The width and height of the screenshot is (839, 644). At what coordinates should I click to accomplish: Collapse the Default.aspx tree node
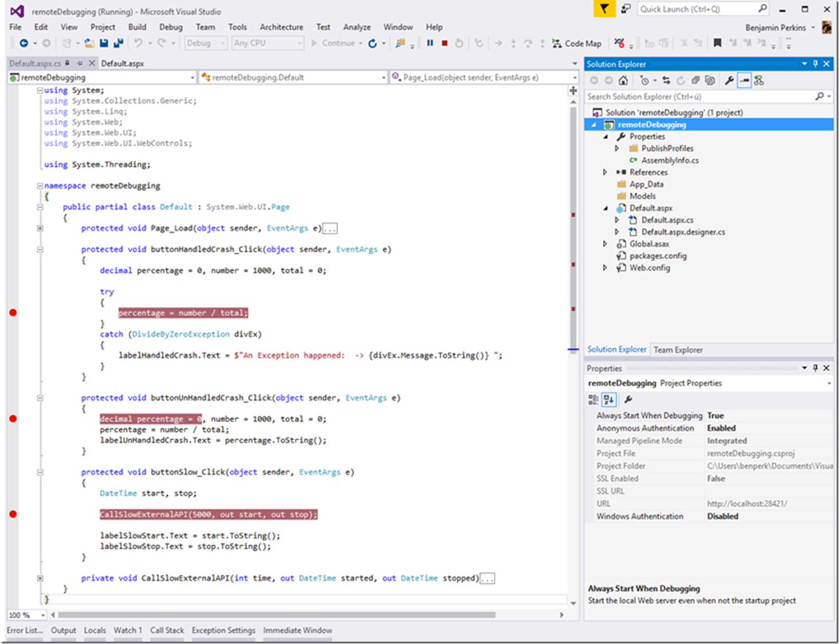pyautogui.click(x=605, y=208)
